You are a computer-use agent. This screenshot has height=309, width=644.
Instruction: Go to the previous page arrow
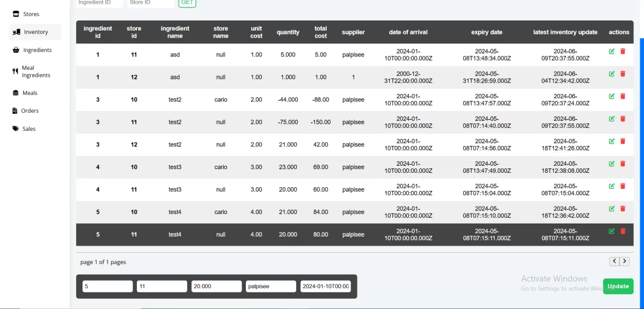pyautogui.click(x=614, y=261)
